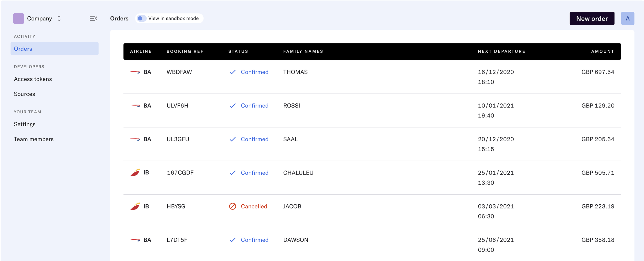
Task: Open booking reference L7DT5F
Action: click(177, 240)
